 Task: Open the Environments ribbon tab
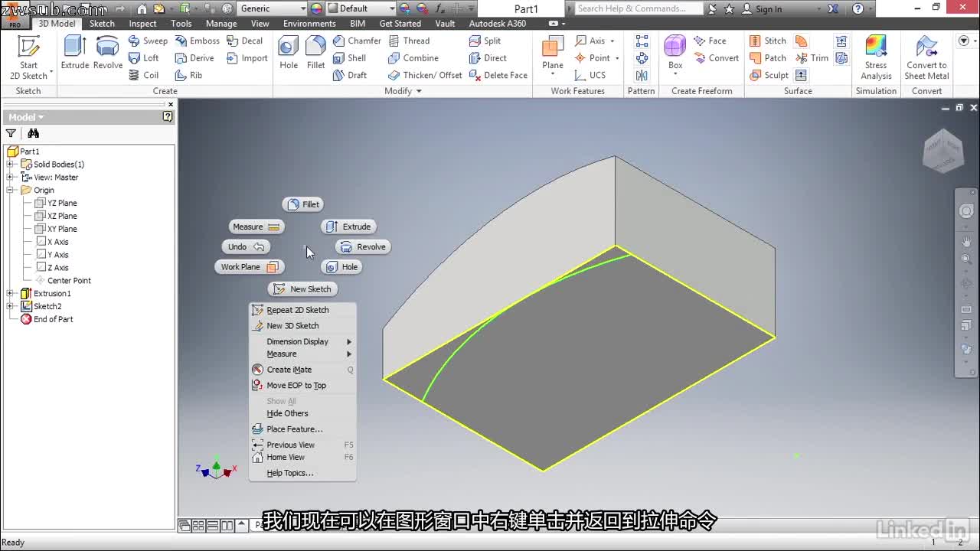[309, 24]
